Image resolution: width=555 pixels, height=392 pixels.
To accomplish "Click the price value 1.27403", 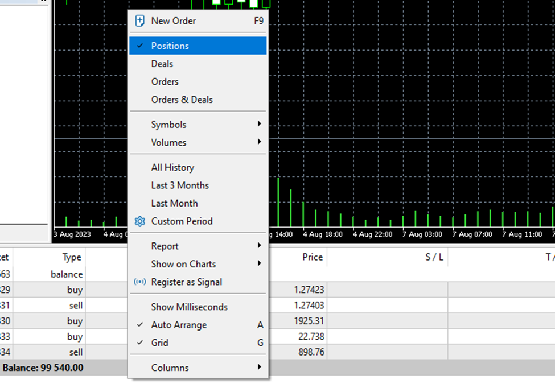I will [x=309, y=306].
